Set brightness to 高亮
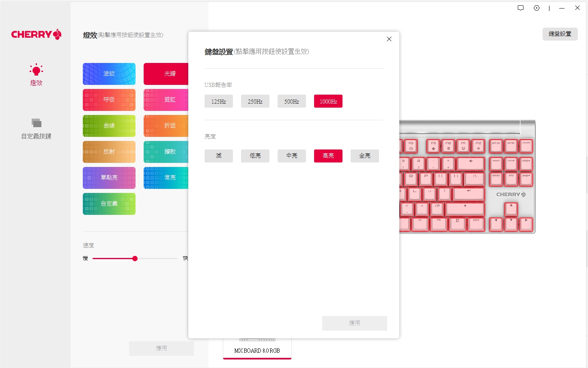Screen dimensions: 588x368 pyautogui.click(x=328, y=156)
